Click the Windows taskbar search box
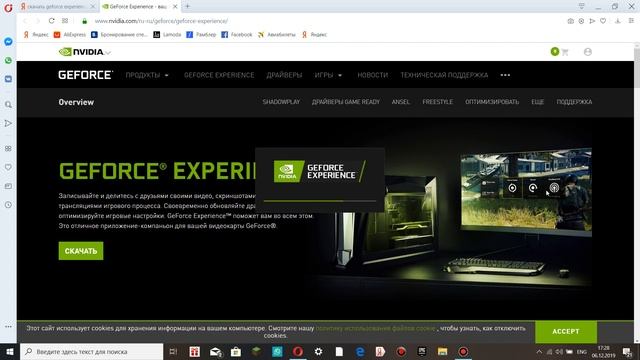This screenshot has height=360, width=640. [x=92, y=351]
